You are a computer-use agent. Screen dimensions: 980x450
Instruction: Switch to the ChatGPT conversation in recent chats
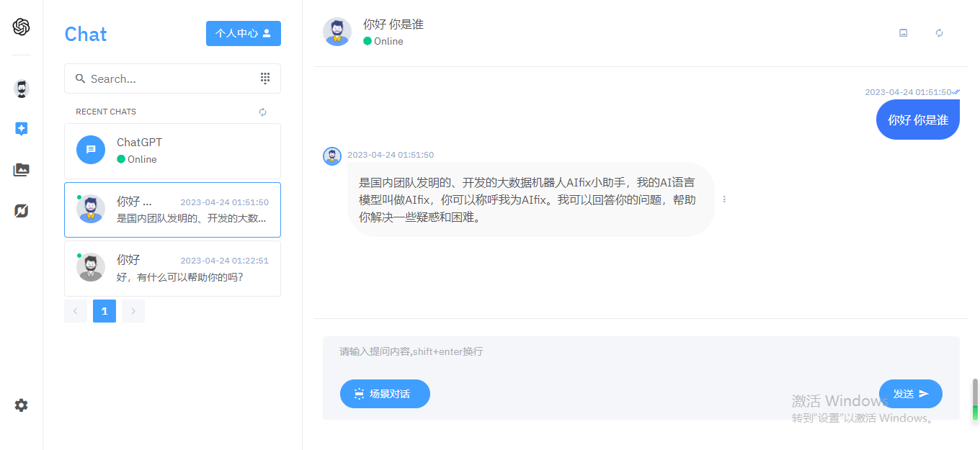(172, 150)
